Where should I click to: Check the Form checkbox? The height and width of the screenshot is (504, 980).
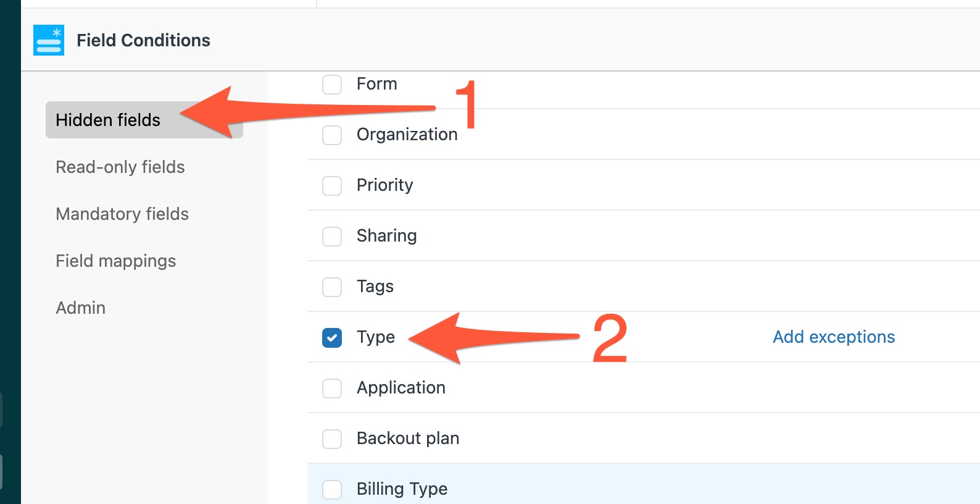[x=332, y=85]
